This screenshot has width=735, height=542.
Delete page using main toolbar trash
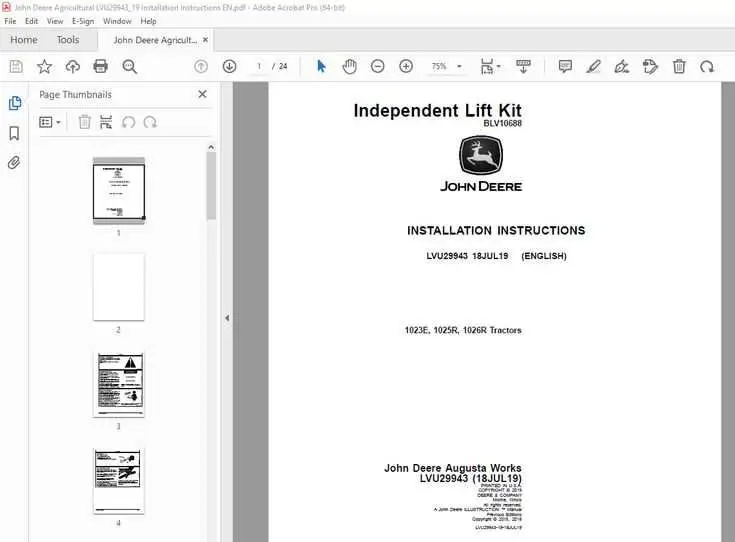click(679, 67)
